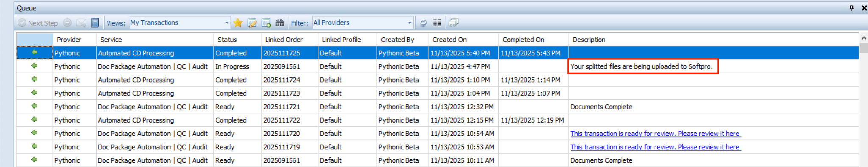Click 'Documents Complete' in the 10:11 AM row
The image size is (868, 167).
click(x=601, y=161)
